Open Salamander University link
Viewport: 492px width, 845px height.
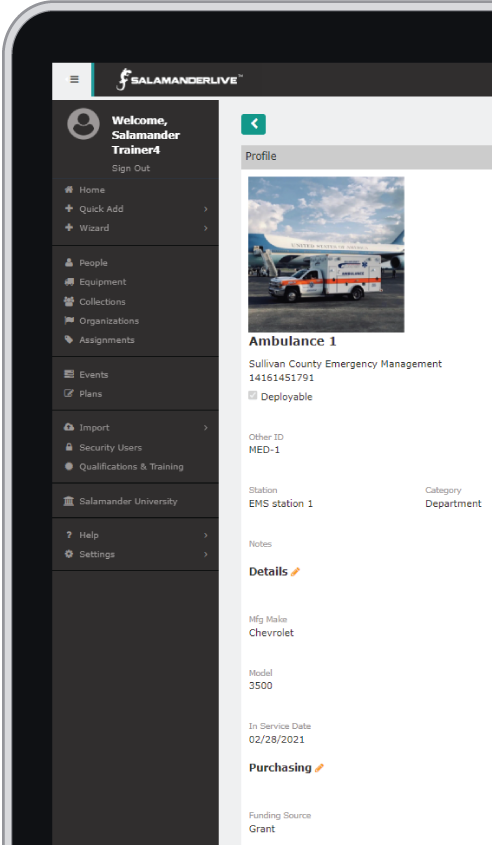(128, 501)
